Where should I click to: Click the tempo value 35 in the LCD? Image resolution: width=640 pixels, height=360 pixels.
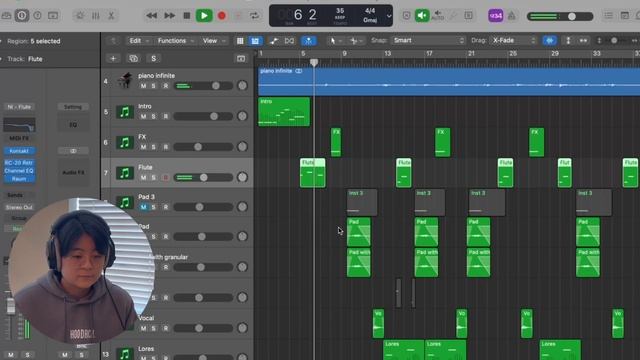340,11
